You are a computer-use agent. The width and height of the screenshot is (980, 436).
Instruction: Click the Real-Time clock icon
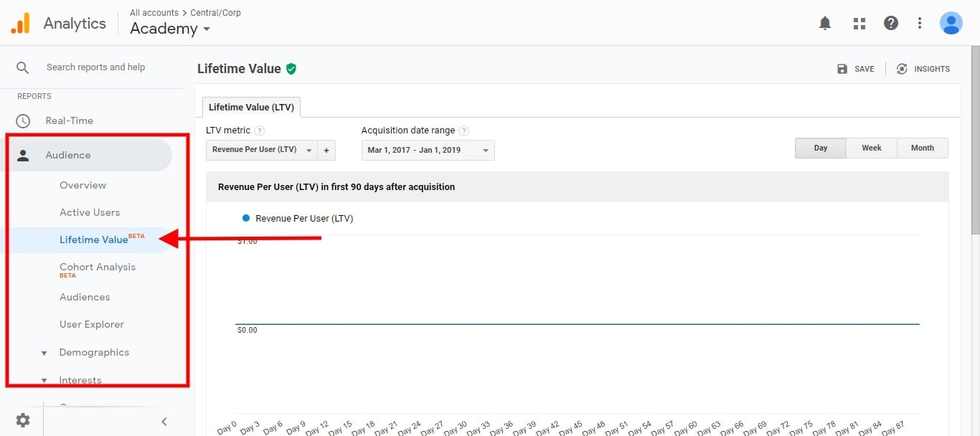click(23, 121)
